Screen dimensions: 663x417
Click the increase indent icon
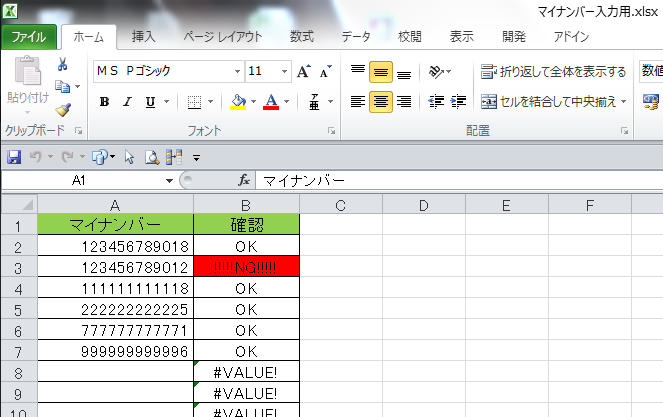[x=459, y=101]
